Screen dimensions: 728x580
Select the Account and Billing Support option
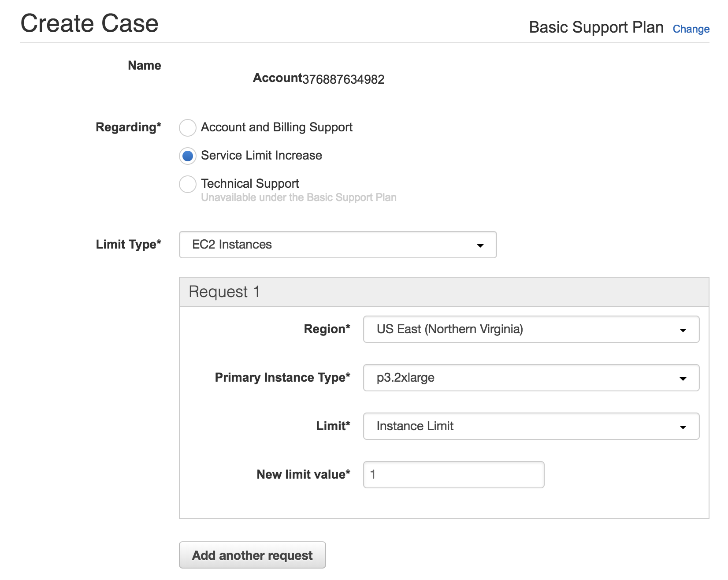coord(188,128)
